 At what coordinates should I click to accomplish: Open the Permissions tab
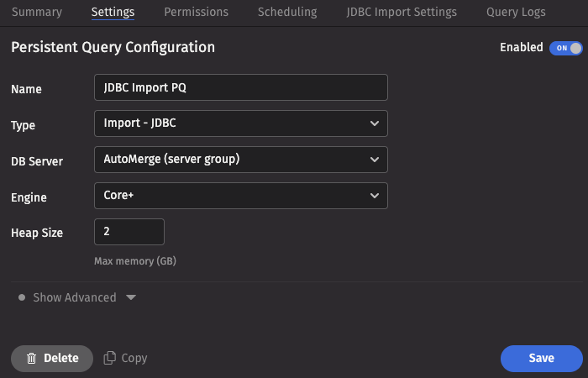pos(196,12)
